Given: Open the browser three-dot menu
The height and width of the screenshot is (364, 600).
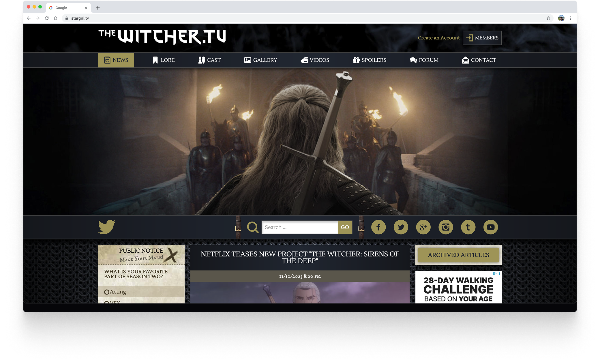Looking at the screenshot, I should pyautogui.click(x=570, y=18).
